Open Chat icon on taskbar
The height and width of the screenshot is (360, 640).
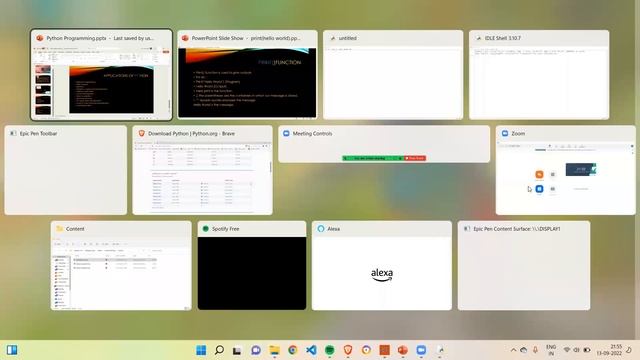256,350
